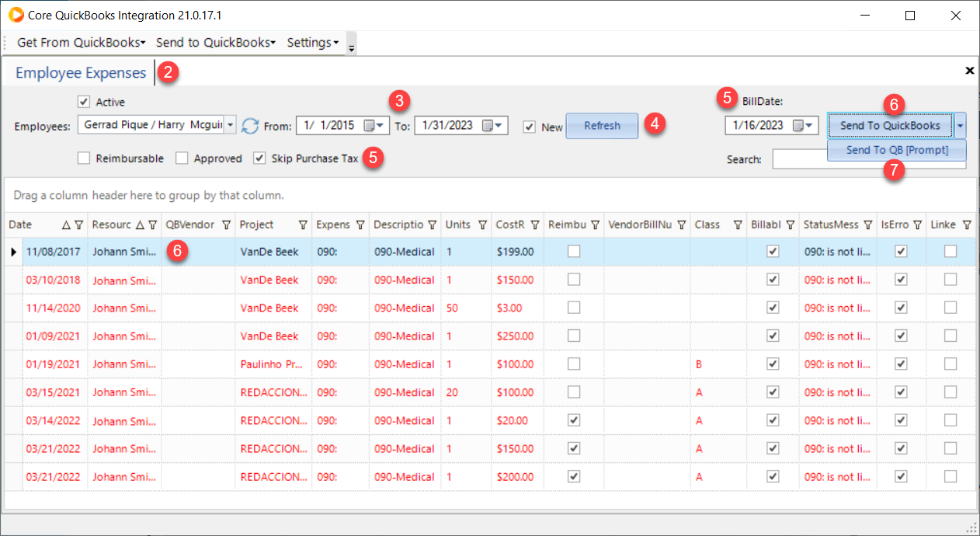Select the date cell 01/09/2021
980x536 pixels.
54,336
